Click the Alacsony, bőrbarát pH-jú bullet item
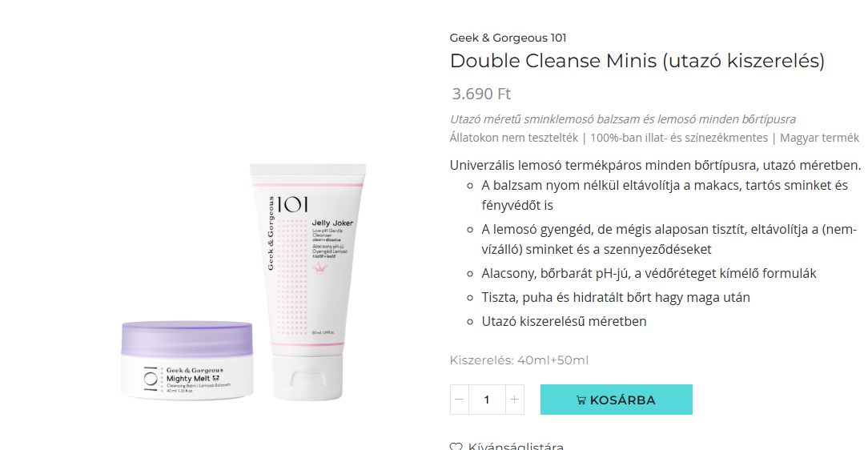Screen dimensions: 868x450 pos(649,273)
